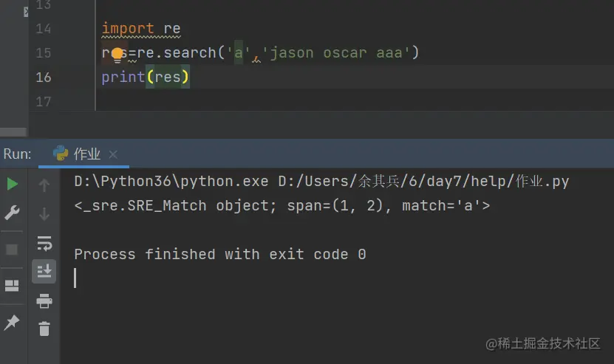Viewport: 614px width, 364px height.
Task: Open run configuration wrench settings
Action: [12, 213]
